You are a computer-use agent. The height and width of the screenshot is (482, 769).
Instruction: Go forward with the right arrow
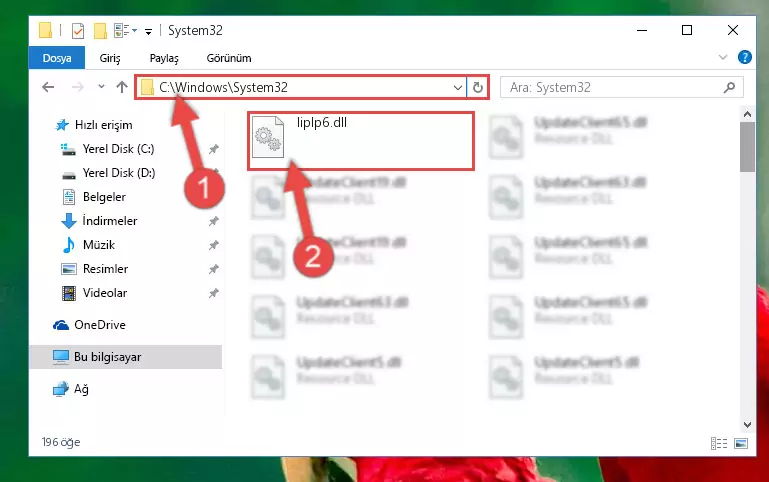coord(77,87)
